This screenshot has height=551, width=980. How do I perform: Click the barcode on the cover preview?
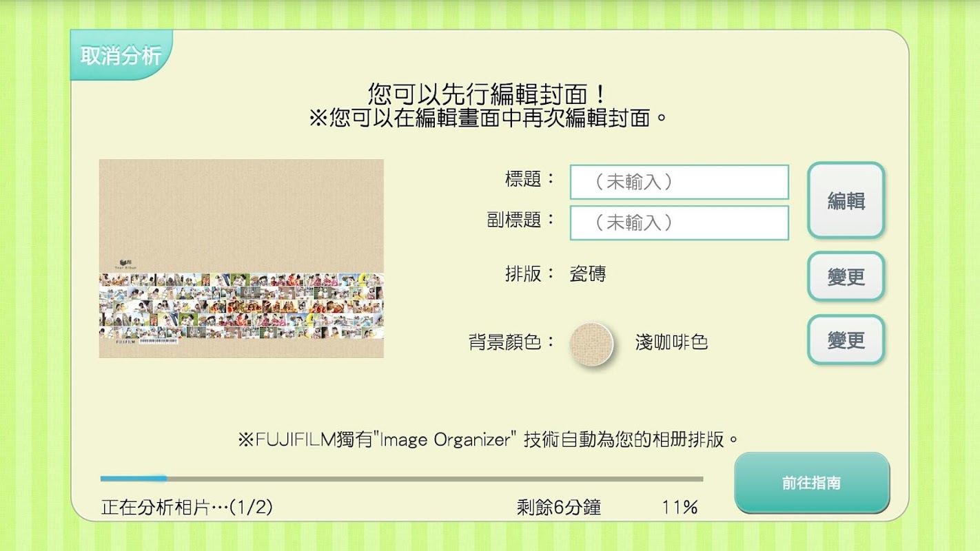click(x=159, y=341)
